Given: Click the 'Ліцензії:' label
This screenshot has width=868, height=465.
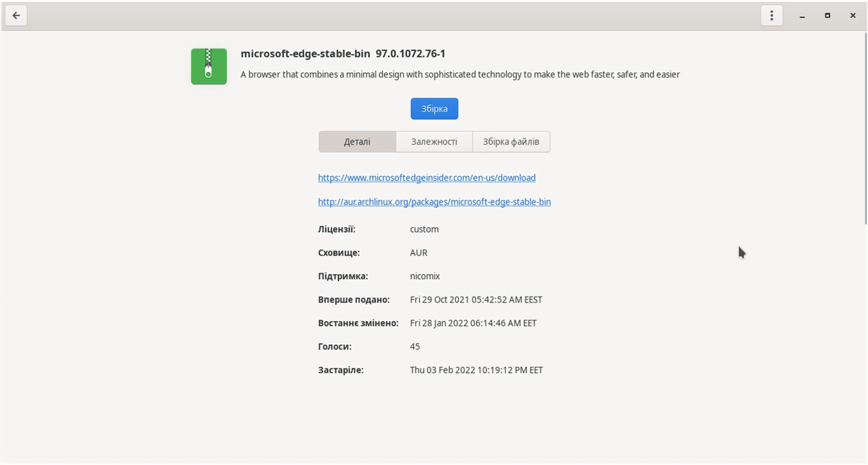Looking at the screenshot, I should point(337,229).
